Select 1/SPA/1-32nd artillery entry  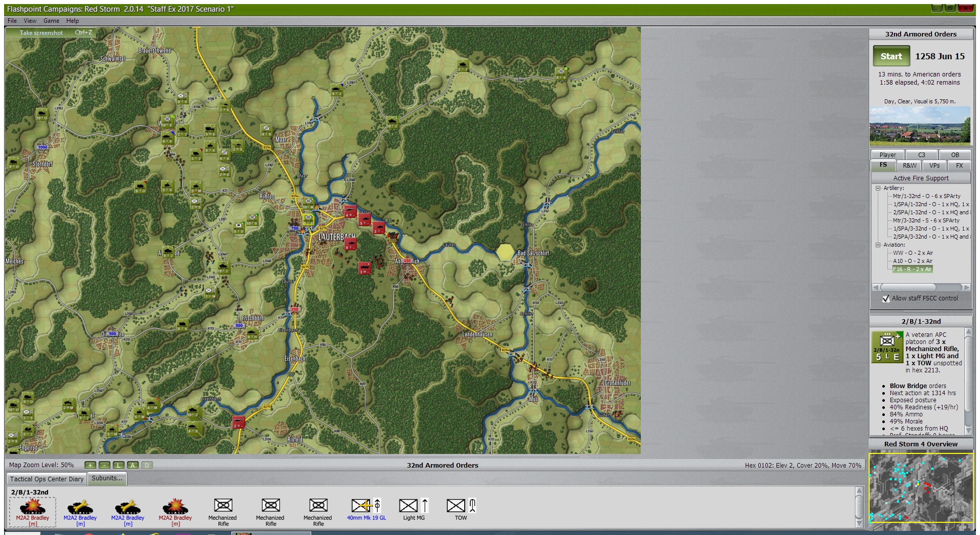pyautogui.click(x=931, y=204)
